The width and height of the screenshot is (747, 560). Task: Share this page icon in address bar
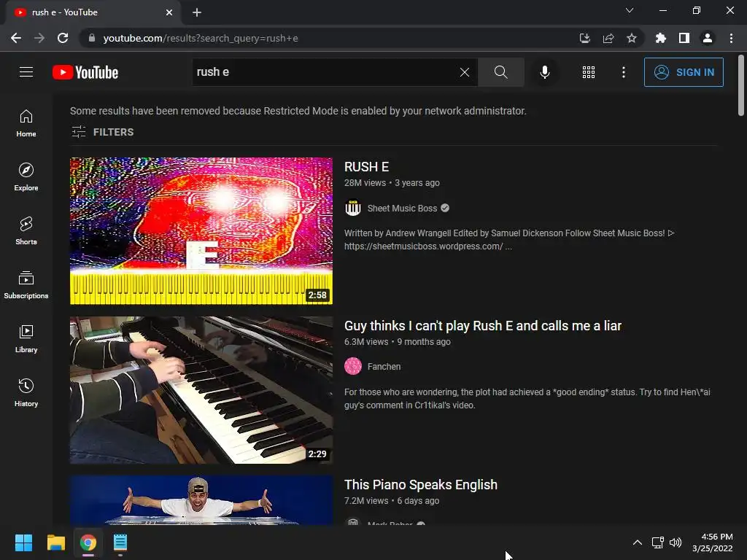(608, 38)
